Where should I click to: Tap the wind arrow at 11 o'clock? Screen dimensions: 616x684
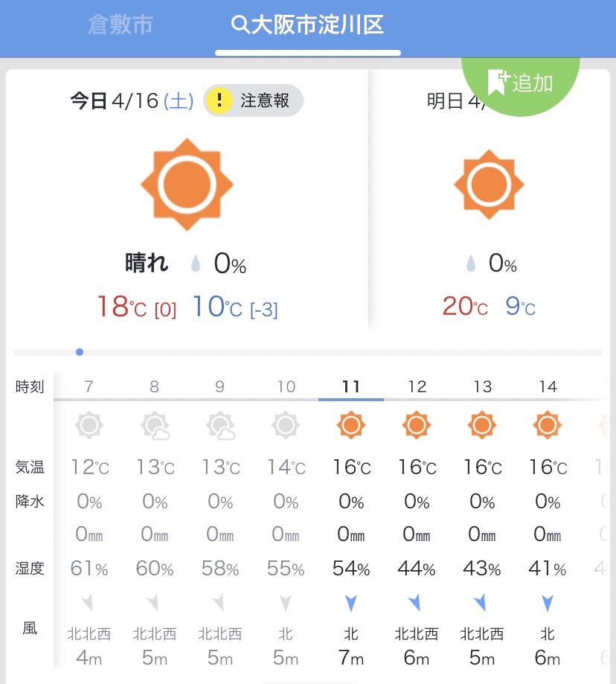point(351,604)
